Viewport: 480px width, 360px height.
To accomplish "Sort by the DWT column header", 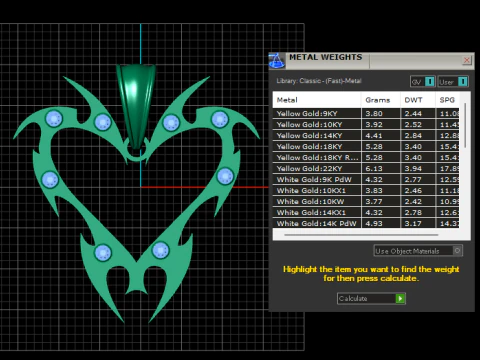I will [x=418, y=100].
